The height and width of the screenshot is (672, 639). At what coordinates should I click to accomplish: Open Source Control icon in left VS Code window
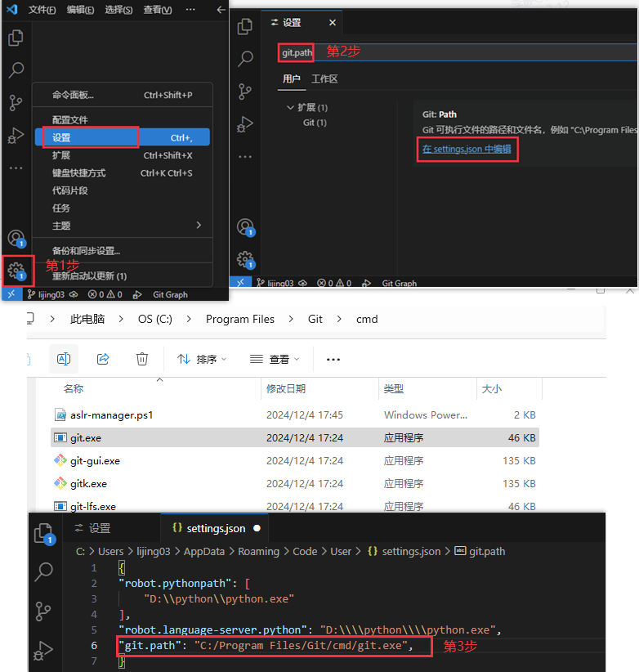[16, 103]
